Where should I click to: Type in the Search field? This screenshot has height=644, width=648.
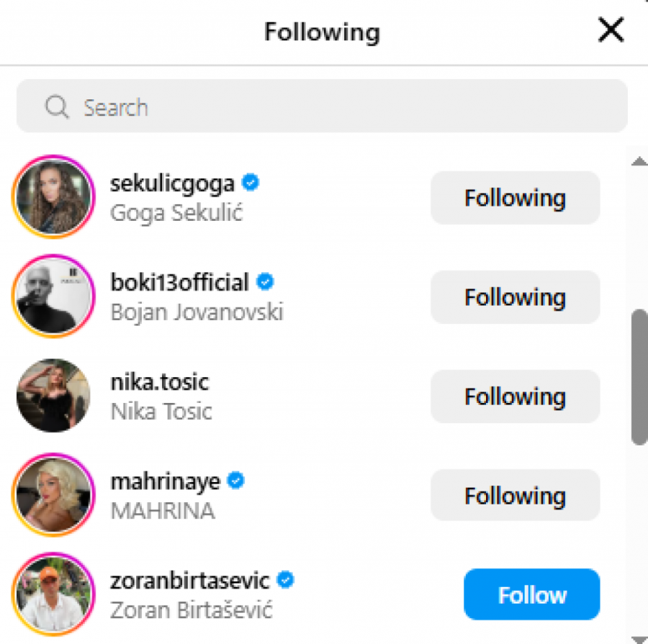point(346,108)
